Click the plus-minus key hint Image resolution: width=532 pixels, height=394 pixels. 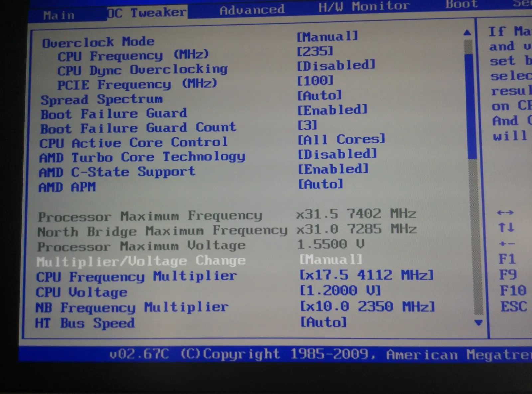click(507, 244)
